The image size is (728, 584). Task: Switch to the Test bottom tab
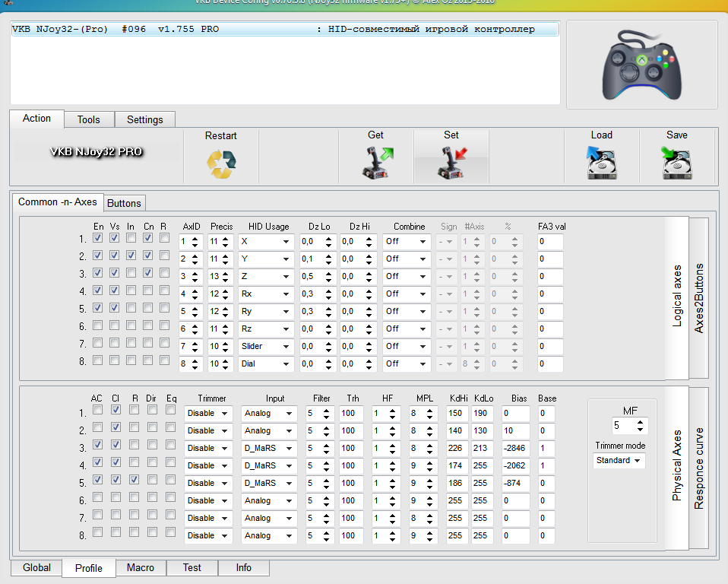coord(191,568)
